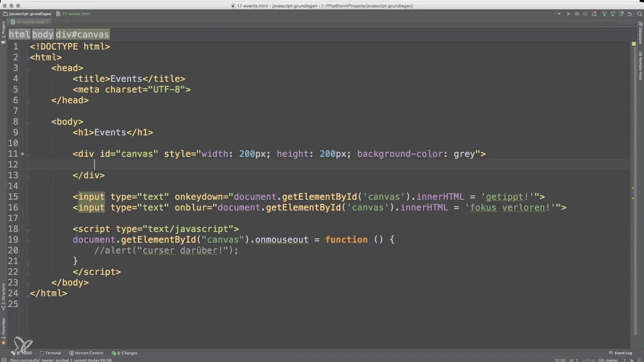Open the run configuration dropdown
Screen dimensions: 644x362
click(x=559, y=14)
